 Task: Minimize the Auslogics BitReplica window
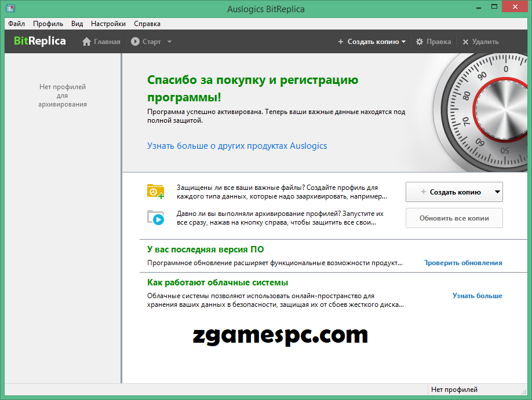[x=479, y=8]
